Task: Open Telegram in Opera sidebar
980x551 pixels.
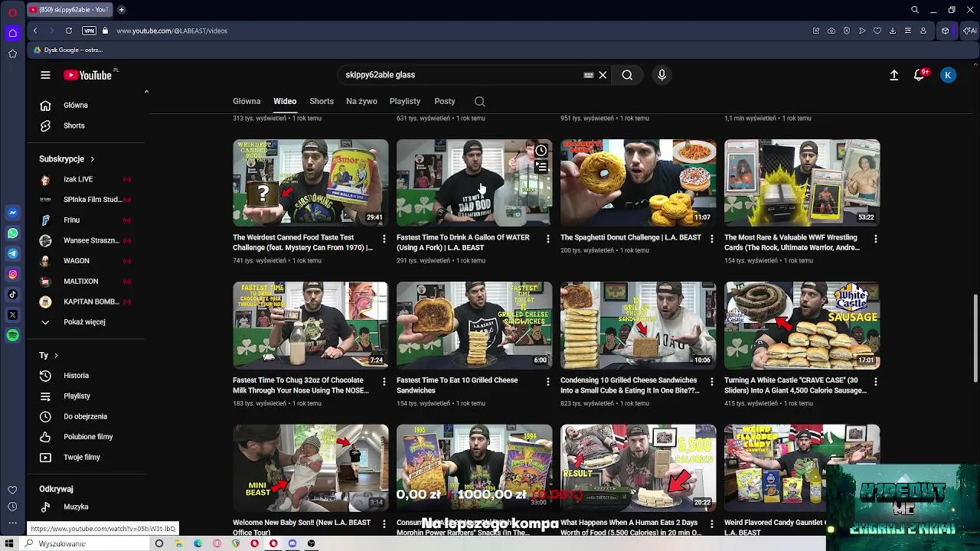Action: (x=12, y=253)
